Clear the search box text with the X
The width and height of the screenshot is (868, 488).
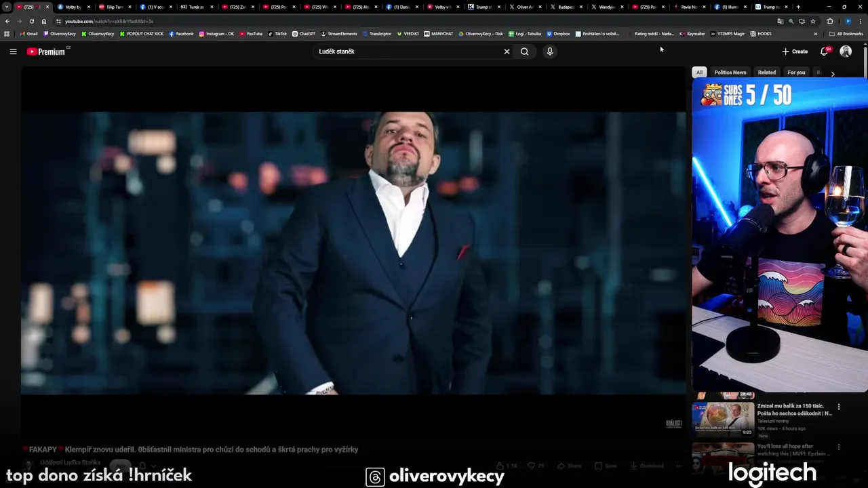507,52
